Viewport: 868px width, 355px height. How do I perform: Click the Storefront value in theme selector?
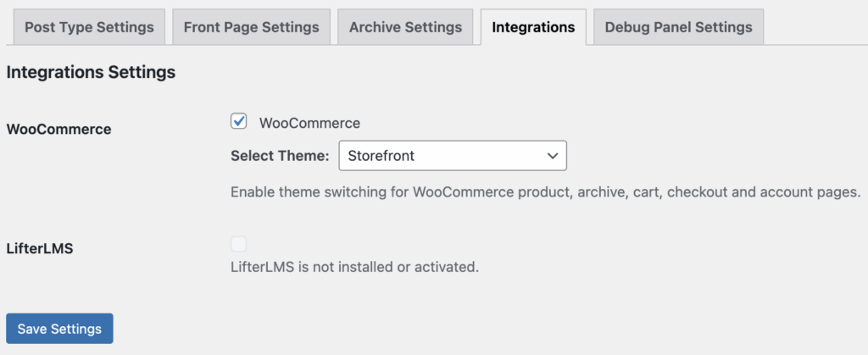[x=381, y=156]
